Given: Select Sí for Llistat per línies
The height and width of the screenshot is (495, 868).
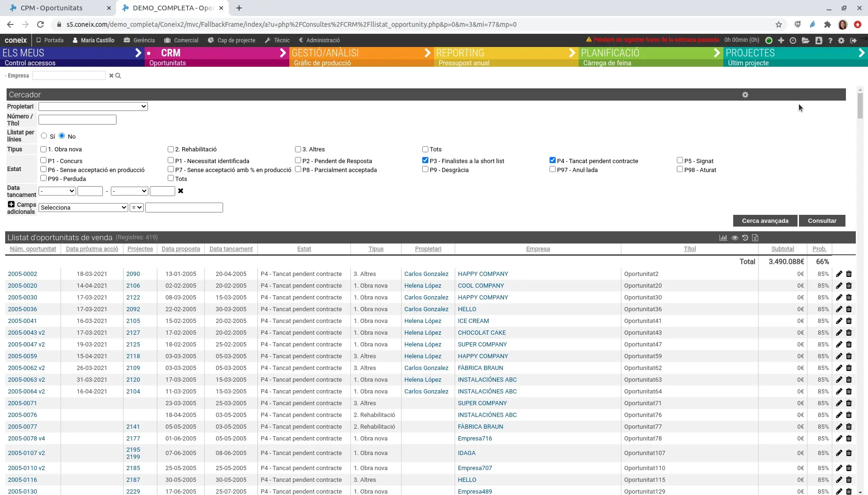Looking at the screenshot, I should pyautogui.click(x=44, y=136).
